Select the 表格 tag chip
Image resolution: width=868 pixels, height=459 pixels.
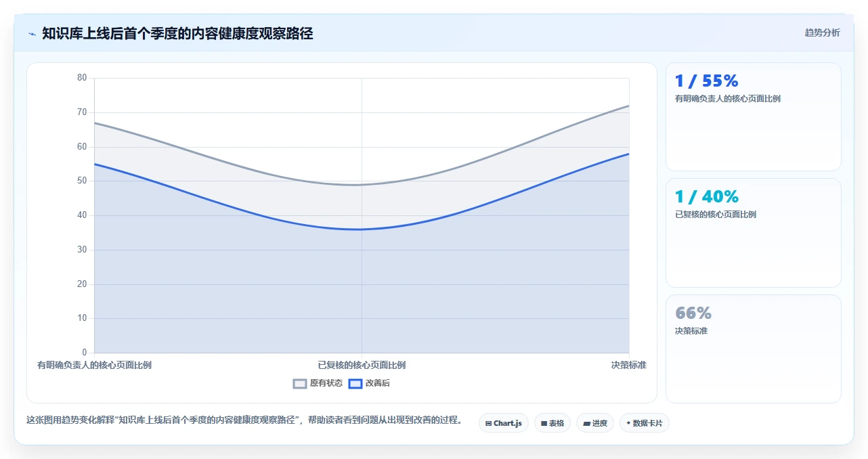coord(552,423)
